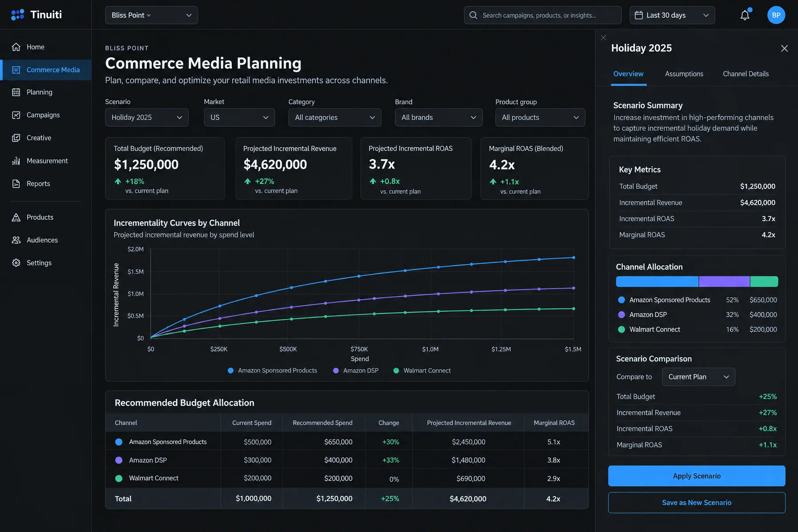Image resolution: width=798 pixels, height=532 pixels.
Task: Toggle Amazon DSP series in chart legend
Action: point(356,371)
